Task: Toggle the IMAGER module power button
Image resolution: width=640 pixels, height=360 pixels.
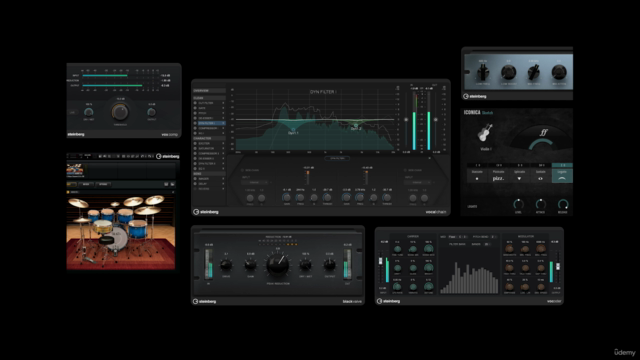Action: coord(196,179)
